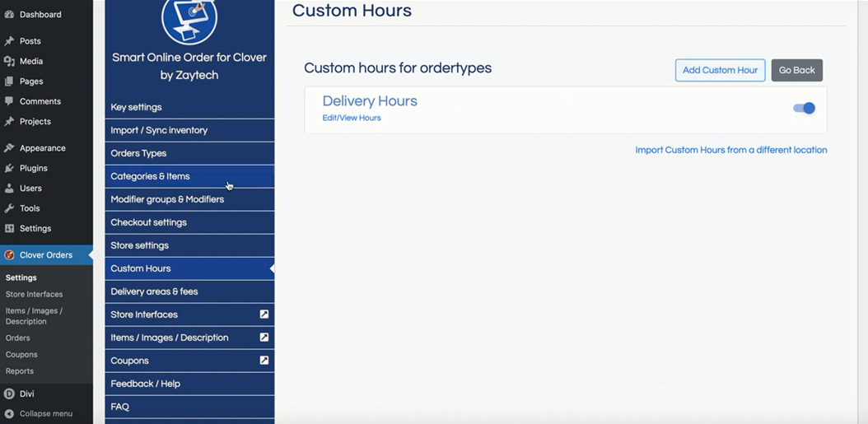Image resolution: width=868 pixels, height=424 pixels.
Task: Click the Users person icon
Action: tap(9, 189)
